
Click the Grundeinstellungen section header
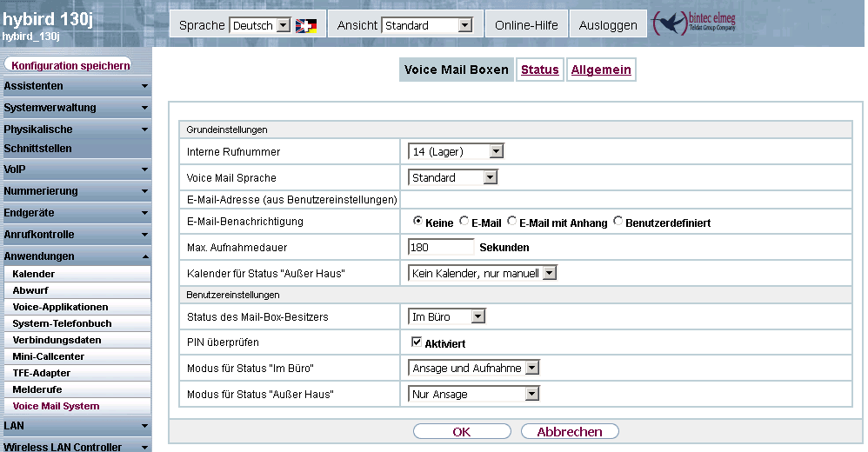tap(516, 130)
